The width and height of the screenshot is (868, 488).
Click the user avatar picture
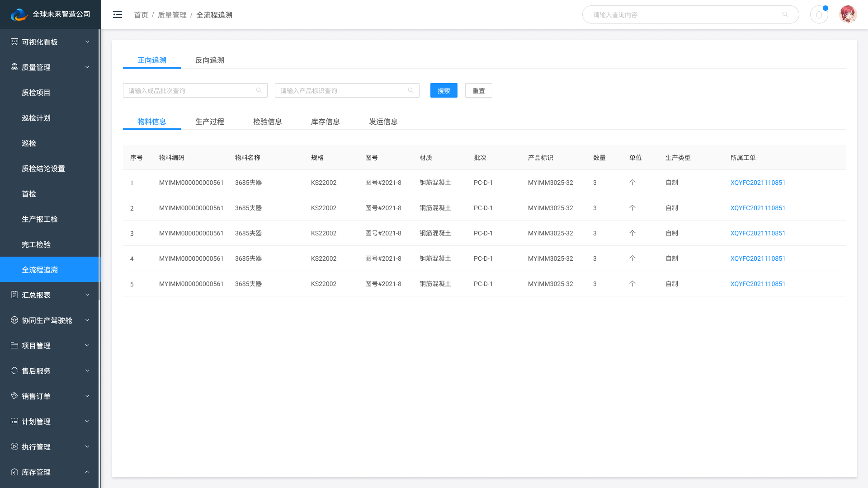pos(848,14)
